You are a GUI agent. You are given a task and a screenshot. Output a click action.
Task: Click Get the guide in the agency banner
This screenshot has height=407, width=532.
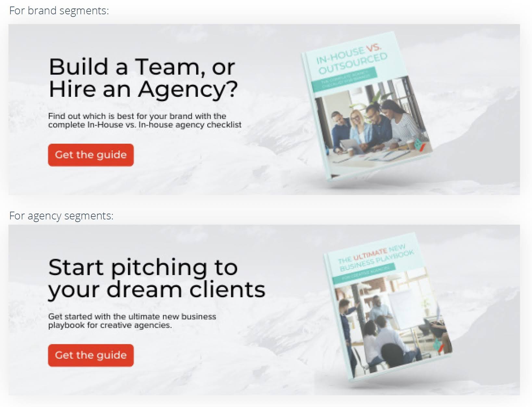tap(91, 355)
